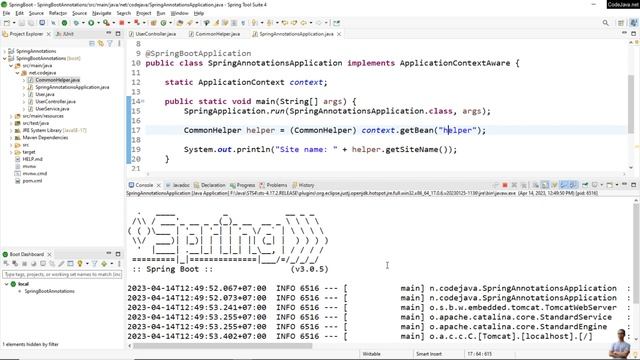Click Collapse All icon in Project Explorer
The width and height of the screenshot is (640, 360).
click(92, 43)
